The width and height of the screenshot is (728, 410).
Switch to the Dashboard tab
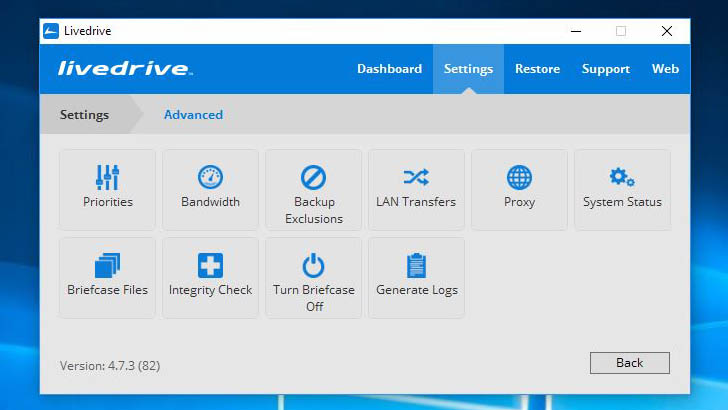(390, 69)
